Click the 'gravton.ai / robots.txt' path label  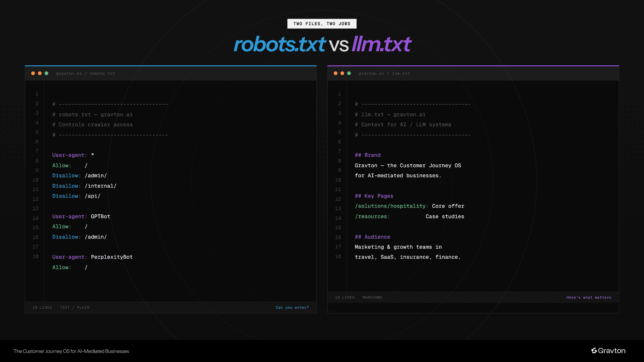(x=86, y=74)
